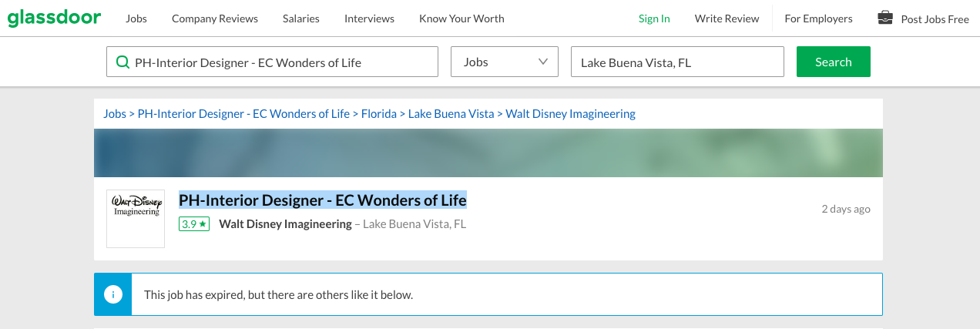Click the 3.9 star rating badge
980x329 pixels.
tap(194, 224)
